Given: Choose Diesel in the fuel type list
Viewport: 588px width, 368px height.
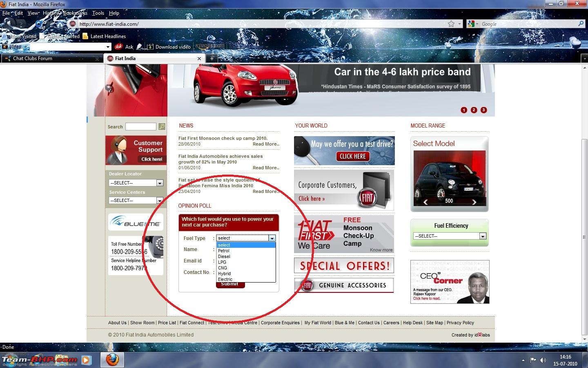Looking at the screenshot, I should 246,256.
